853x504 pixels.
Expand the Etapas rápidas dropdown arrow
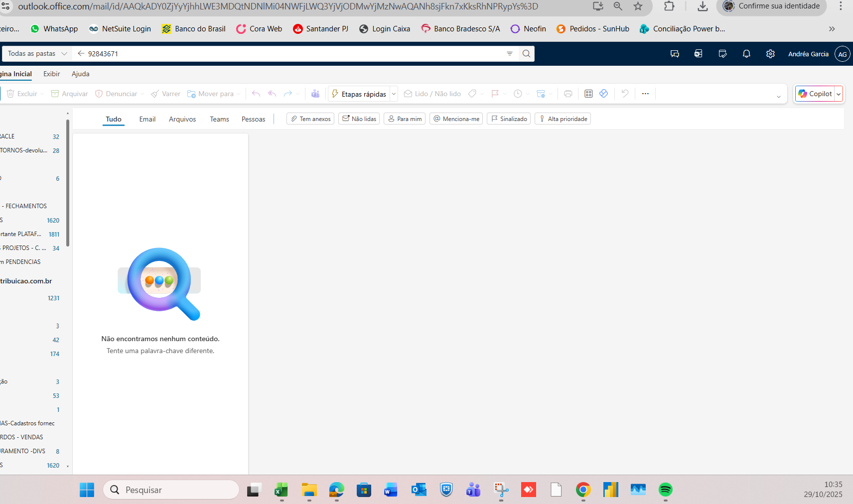point(394,94)
